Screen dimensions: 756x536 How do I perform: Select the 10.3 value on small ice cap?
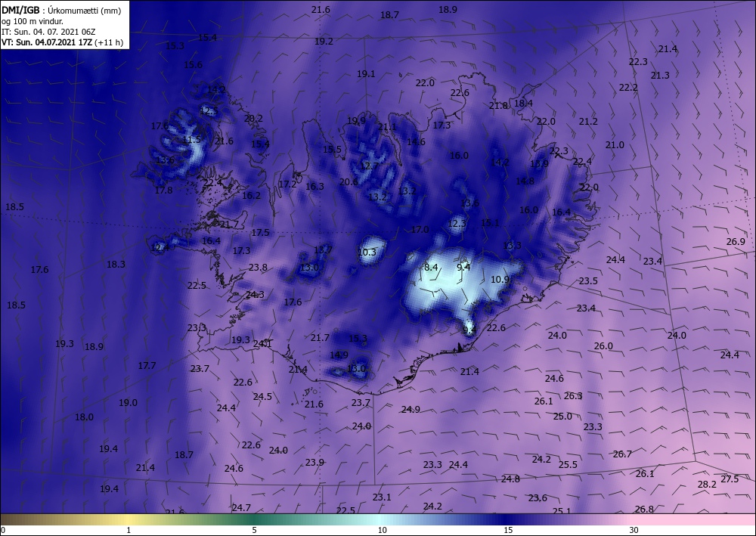point(367,252)
